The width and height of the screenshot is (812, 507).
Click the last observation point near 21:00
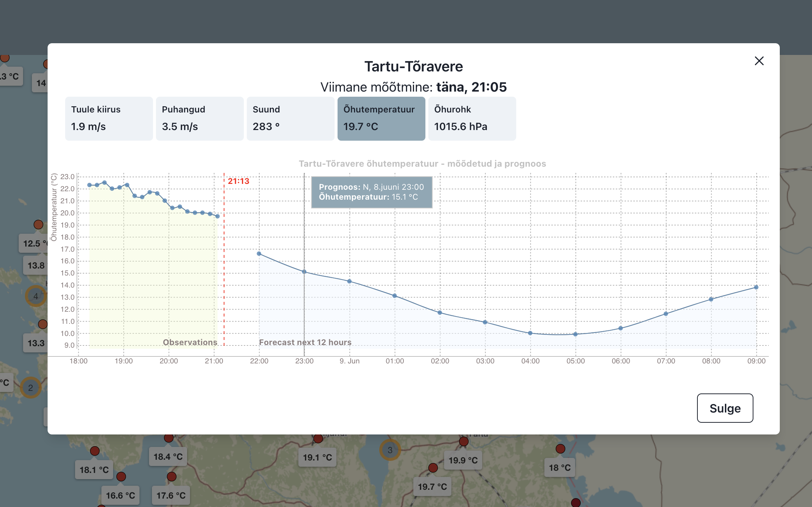coord(217,216)
